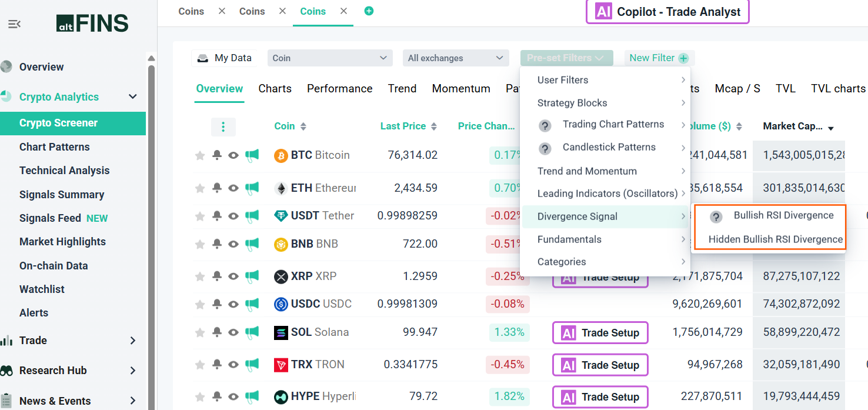Click Bitcoin's market cap value 1,543,005,015

pos(803,155)
